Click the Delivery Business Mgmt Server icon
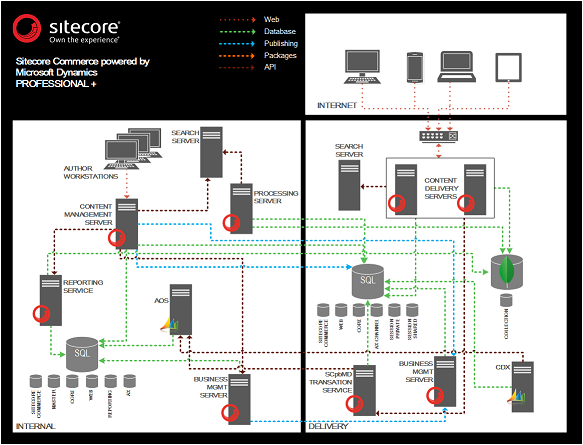 445,381
